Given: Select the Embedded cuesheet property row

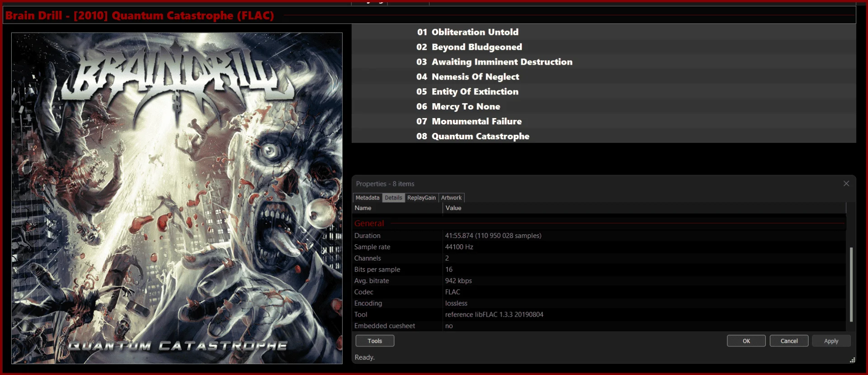Looking at the screenshot, I should (x=599, y=326).
